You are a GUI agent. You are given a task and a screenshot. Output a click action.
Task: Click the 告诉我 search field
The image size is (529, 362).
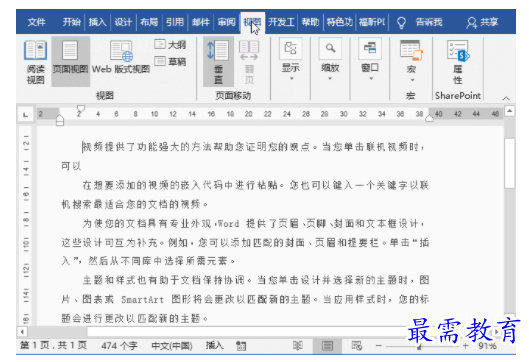[429, 22]
